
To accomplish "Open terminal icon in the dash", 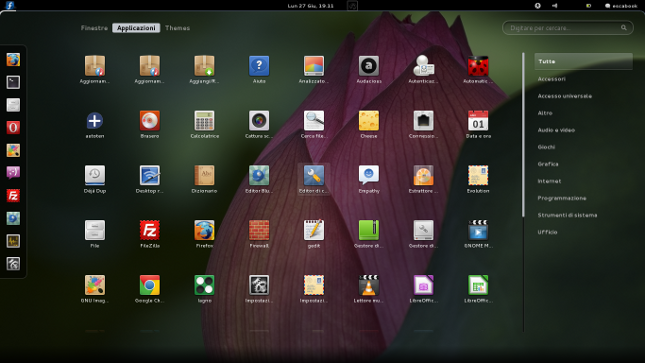I will (13, 82).
